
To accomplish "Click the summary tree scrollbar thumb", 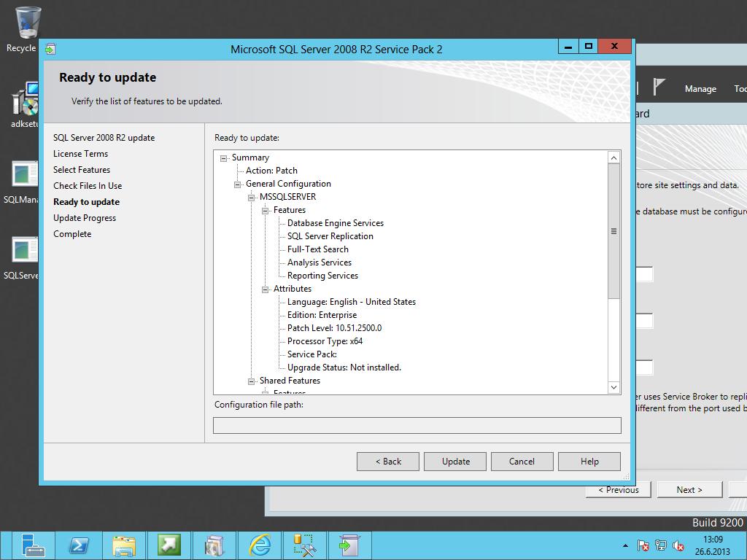I will (614, 231).
